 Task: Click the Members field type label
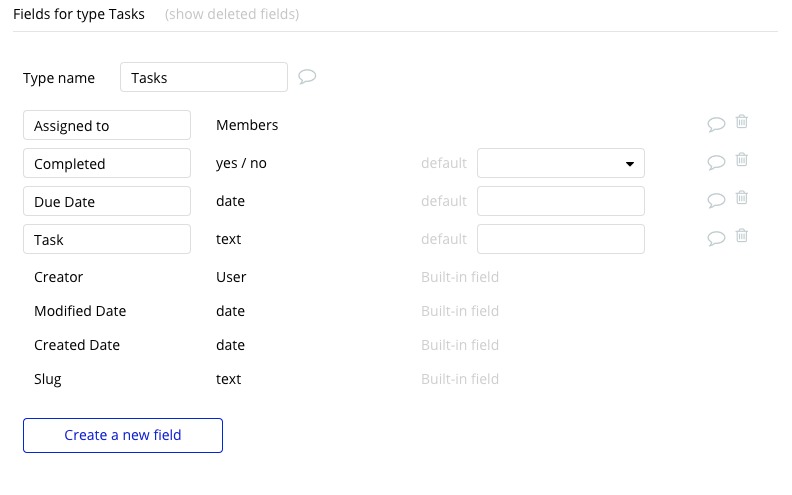pos(247,125)
